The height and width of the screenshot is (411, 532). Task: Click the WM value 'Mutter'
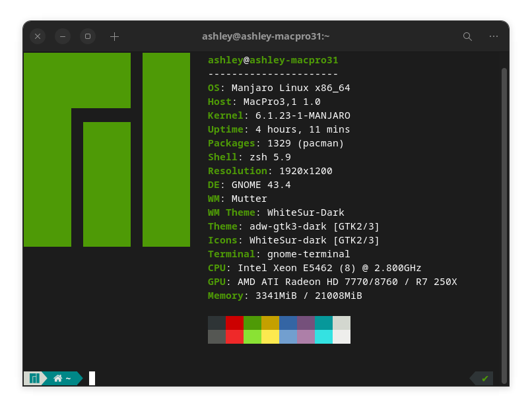[x=249, y=199]
